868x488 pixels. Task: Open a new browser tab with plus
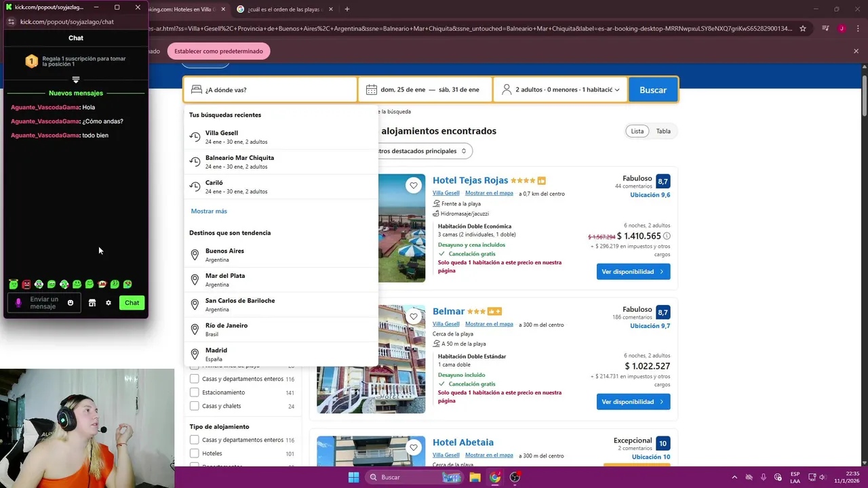click(347, 9)
